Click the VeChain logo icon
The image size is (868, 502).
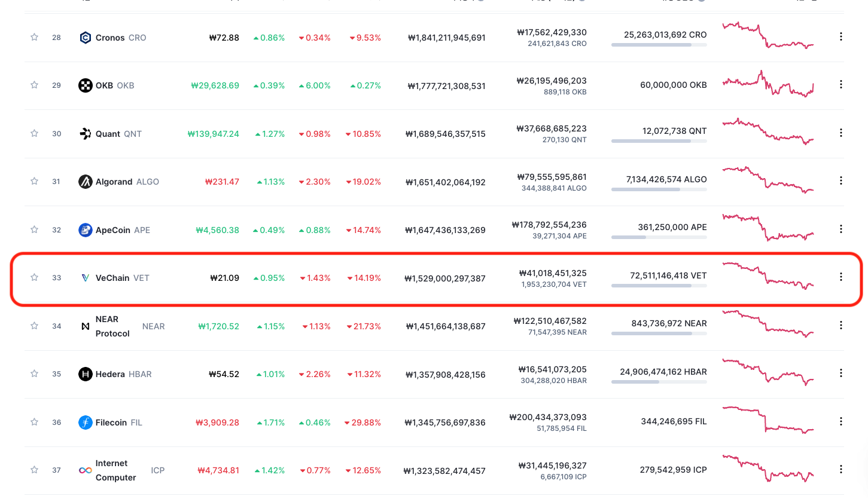pos(86,278)
